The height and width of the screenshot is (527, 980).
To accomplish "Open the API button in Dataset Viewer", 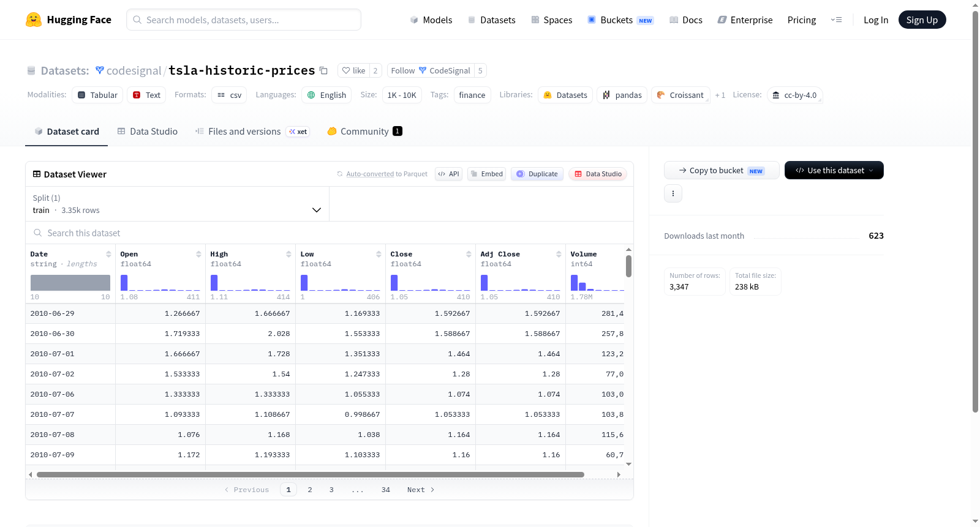I will (x=448, y=174).
